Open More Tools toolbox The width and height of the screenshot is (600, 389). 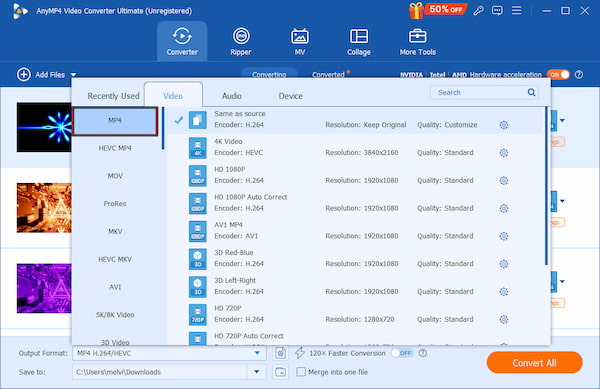417,41
